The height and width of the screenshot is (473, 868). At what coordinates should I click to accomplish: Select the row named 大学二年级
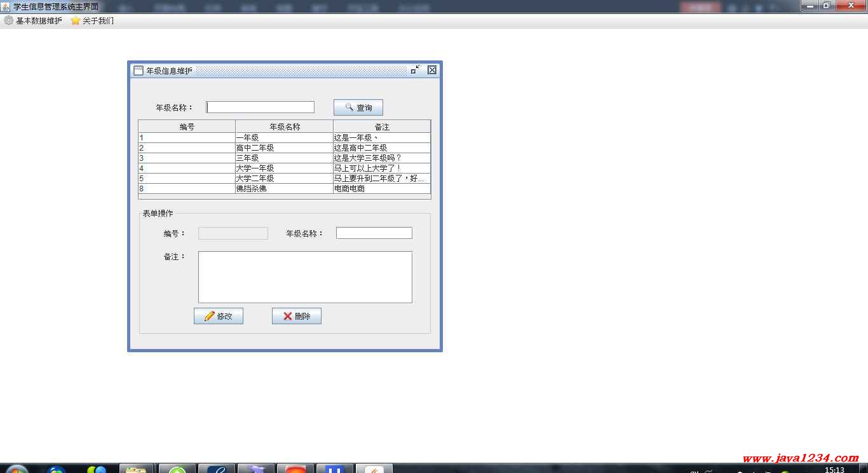(284, 178)
